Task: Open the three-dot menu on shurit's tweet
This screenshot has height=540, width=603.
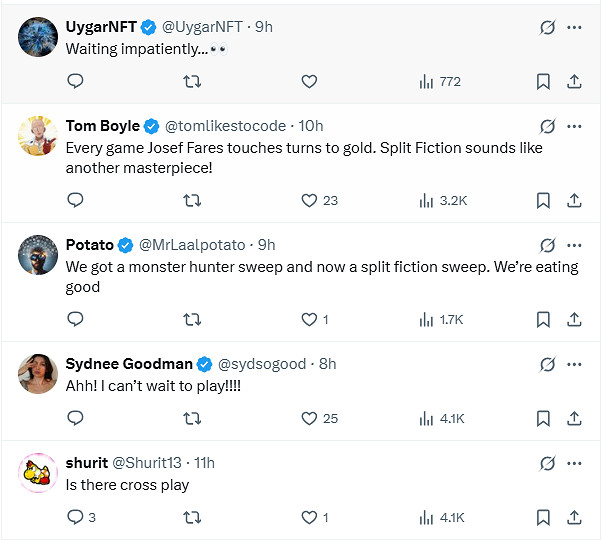Action: 574,463
